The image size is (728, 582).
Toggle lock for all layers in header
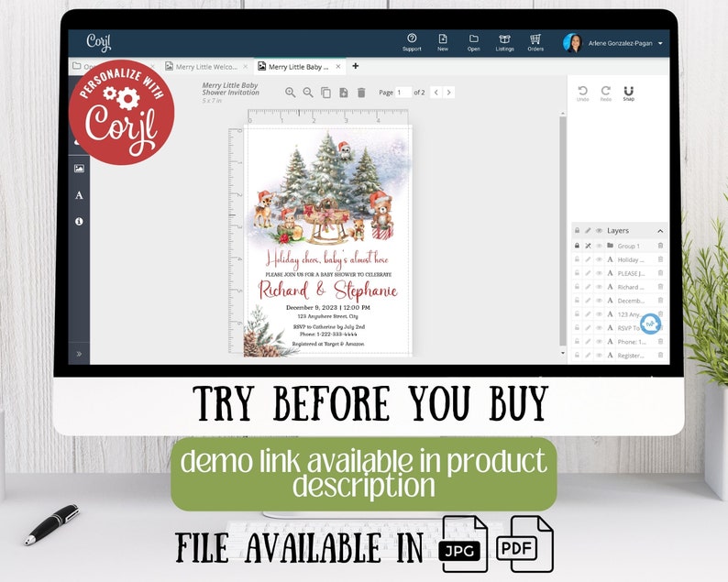577,230
